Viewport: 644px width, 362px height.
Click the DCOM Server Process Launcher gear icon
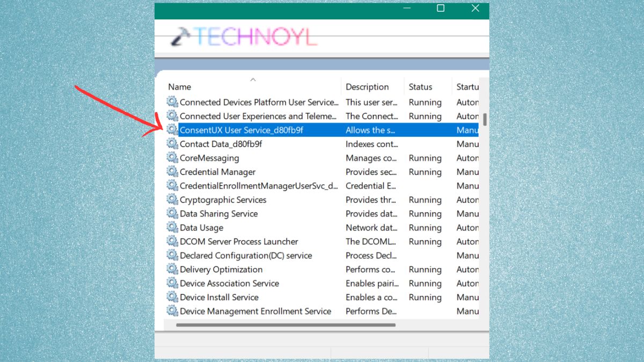172,241
